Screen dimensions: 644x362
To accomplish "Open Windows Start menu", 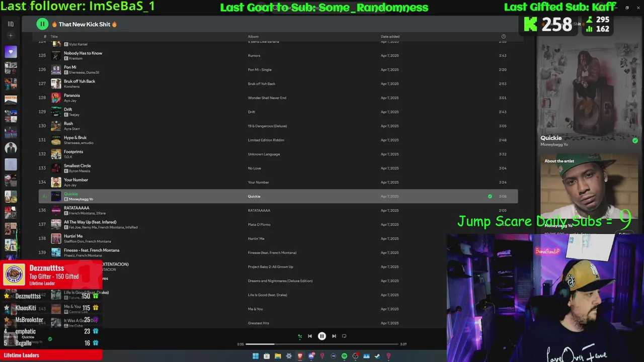I will (x=256, y=356).
